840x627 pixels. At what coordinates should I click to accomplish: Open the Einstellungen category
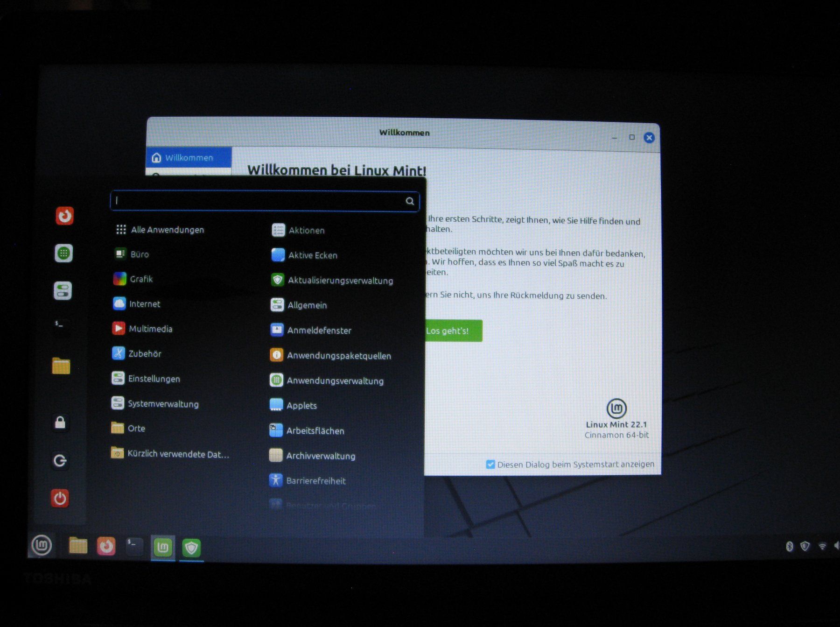tap(146, 379)
